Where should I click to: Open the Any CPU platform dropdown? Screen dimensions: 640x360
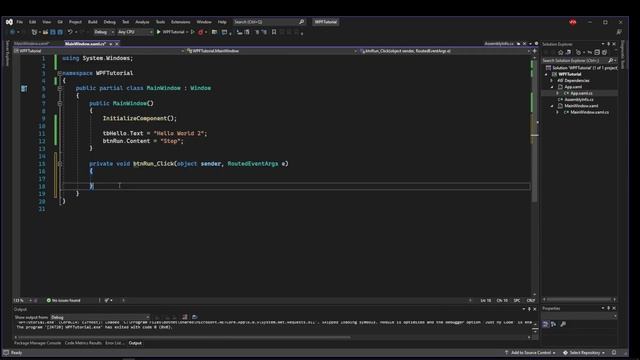tap(135, 32)
